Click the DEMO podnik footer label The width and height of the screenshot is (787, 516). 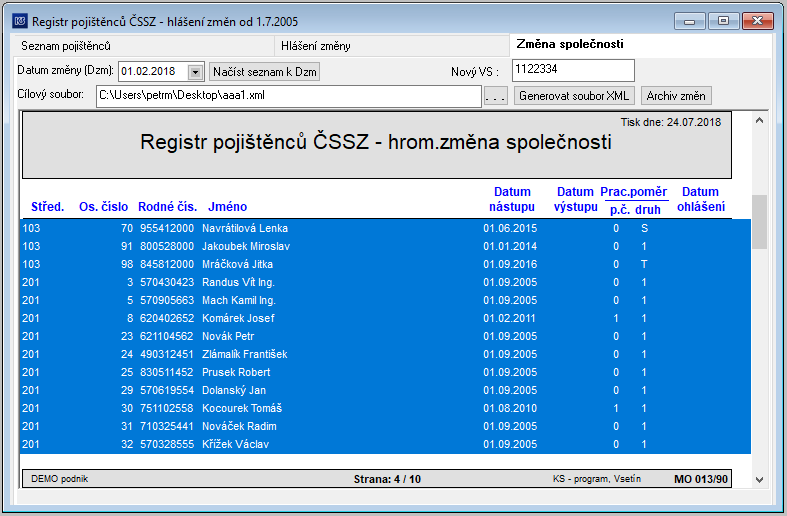(x=59, y=479)
